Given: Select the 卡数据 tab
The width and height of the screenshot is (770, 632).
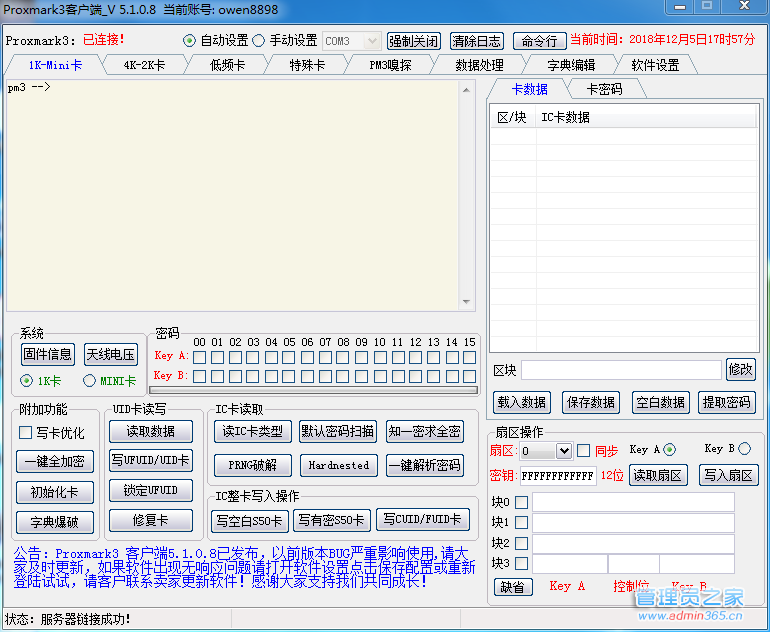Looking at the screenshot, I should tap(529, 89).
